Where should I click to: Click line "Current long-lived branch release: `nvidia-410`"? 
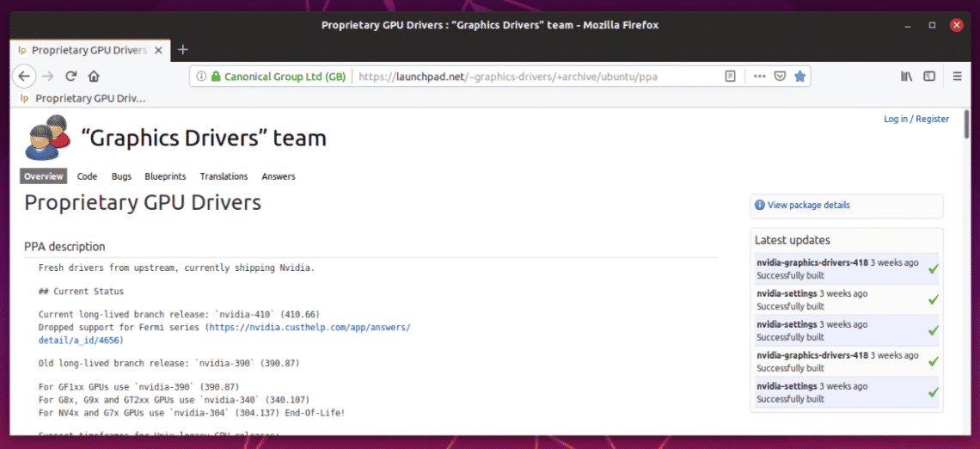click(179, 313)
